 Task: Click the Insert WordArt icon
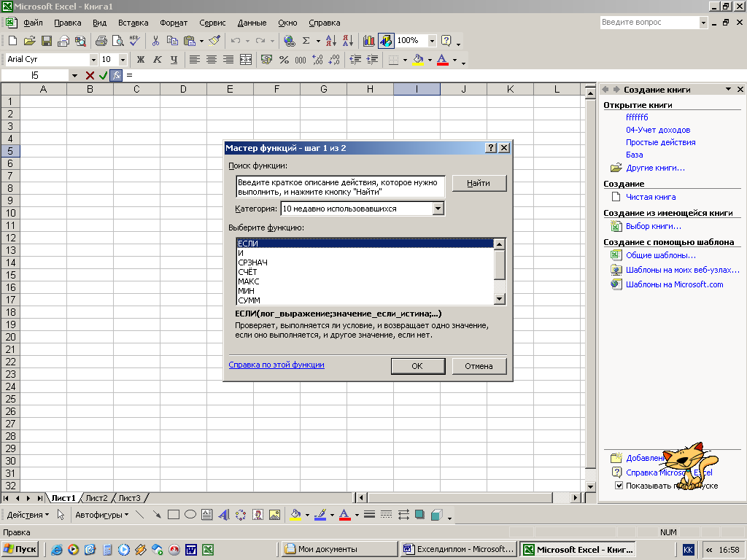(224, 515)
